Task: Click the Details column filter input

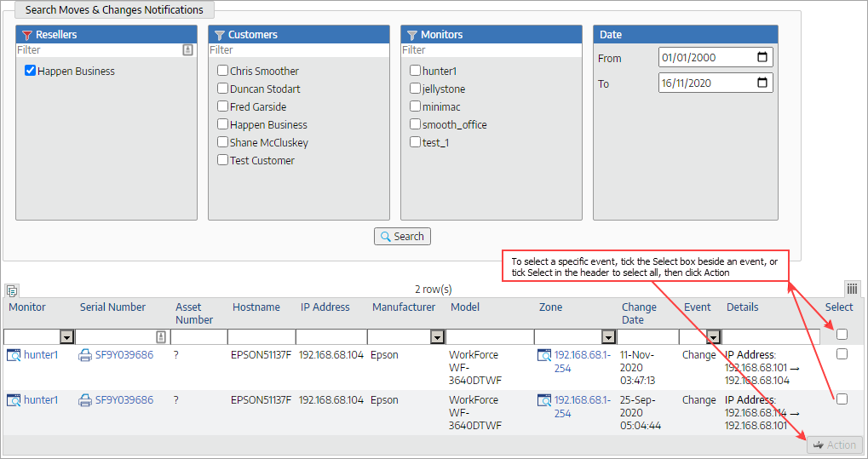Action: (771, 336)
